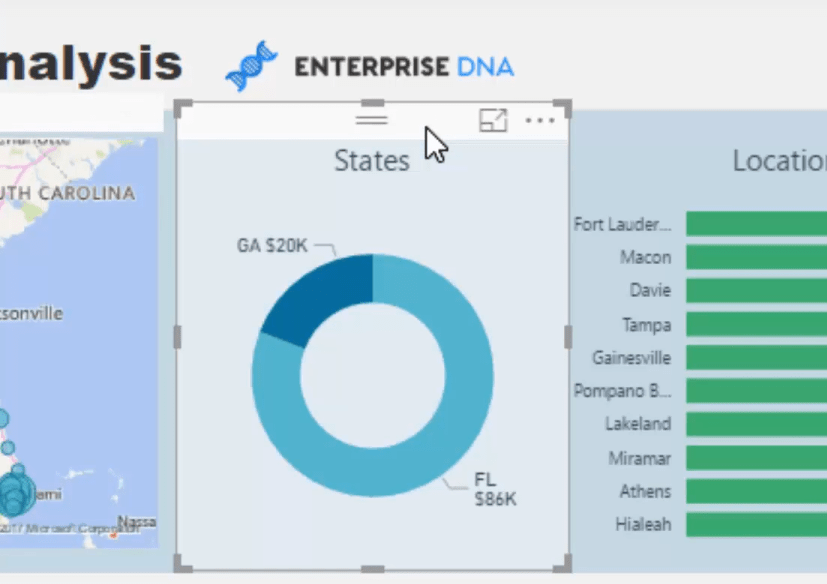
Task: Select the Pompano Beach bar
Action: (755, 391)
